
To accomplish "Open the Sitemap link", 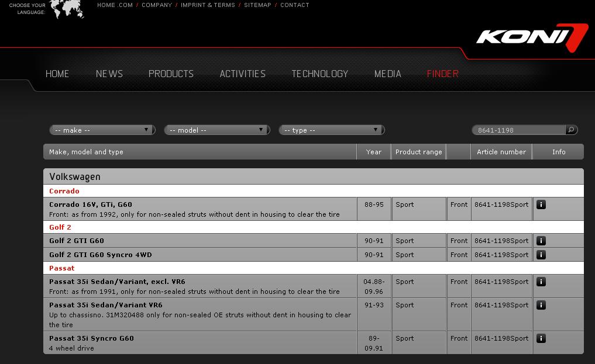I will tap(257, 5).
